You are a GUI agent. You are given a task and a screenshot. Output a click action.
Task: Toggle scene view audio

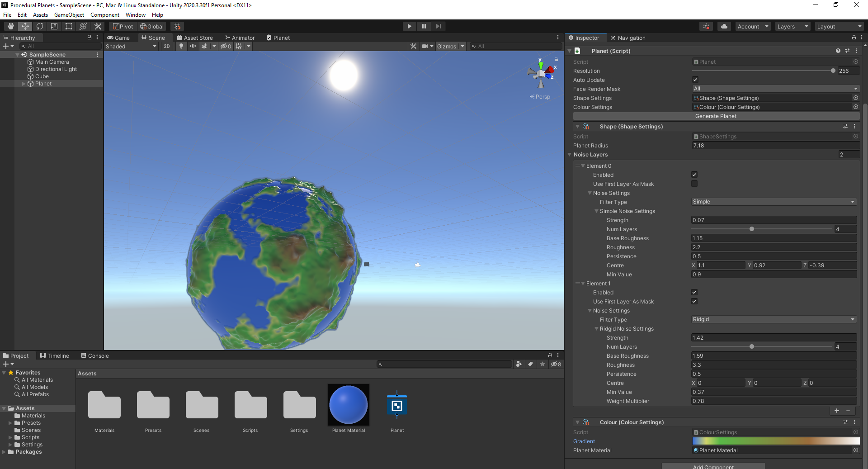coord(193,46)
